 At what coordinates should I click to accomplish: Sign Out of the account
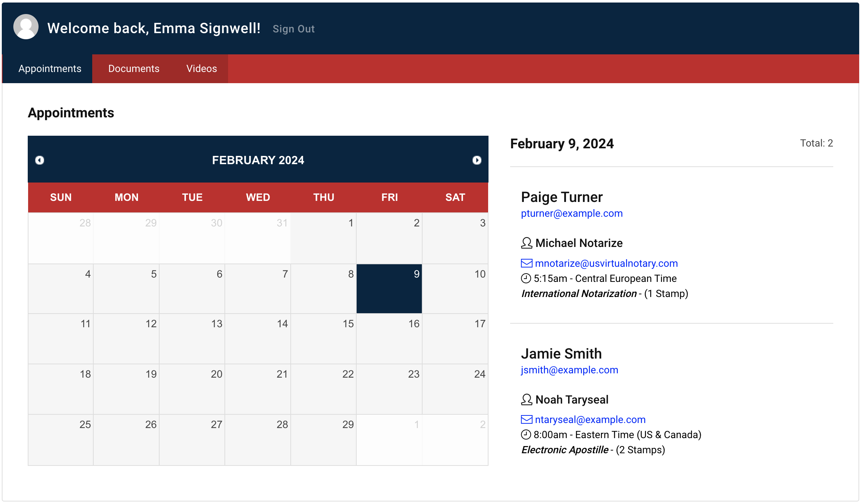(x=294, y=29)
